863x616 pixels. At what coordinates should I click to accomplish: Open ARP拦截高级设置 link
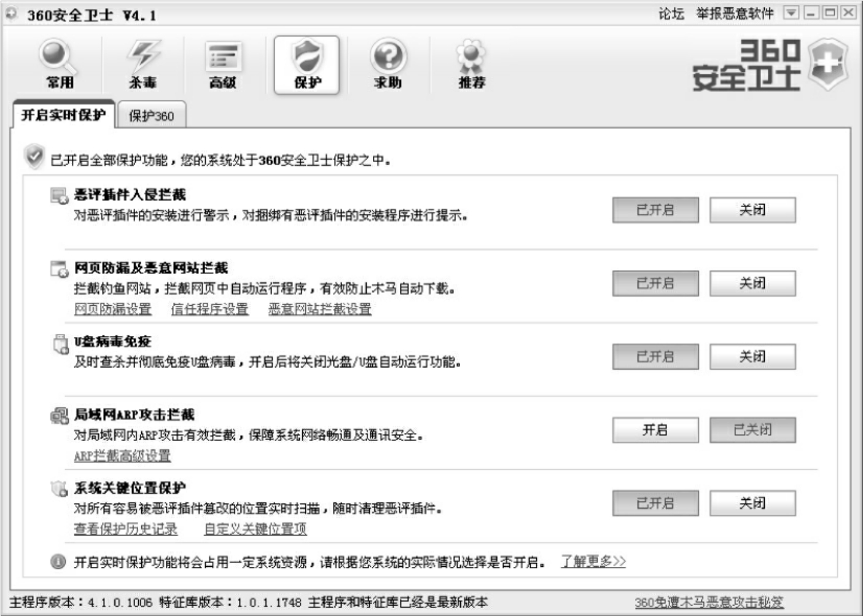pos(122,456)
